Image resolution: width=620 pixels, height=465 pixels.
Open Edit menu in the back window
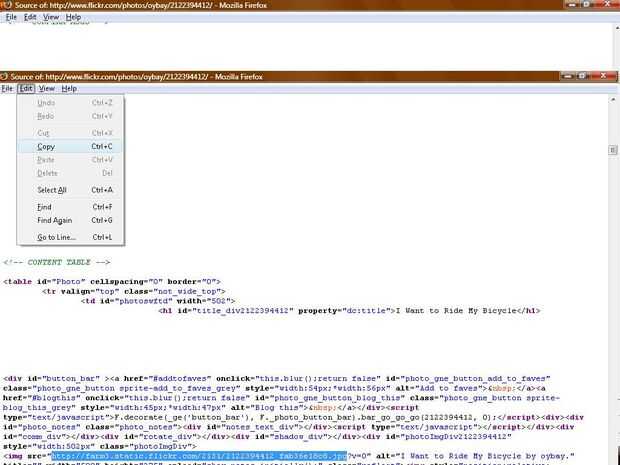point(30,17)
